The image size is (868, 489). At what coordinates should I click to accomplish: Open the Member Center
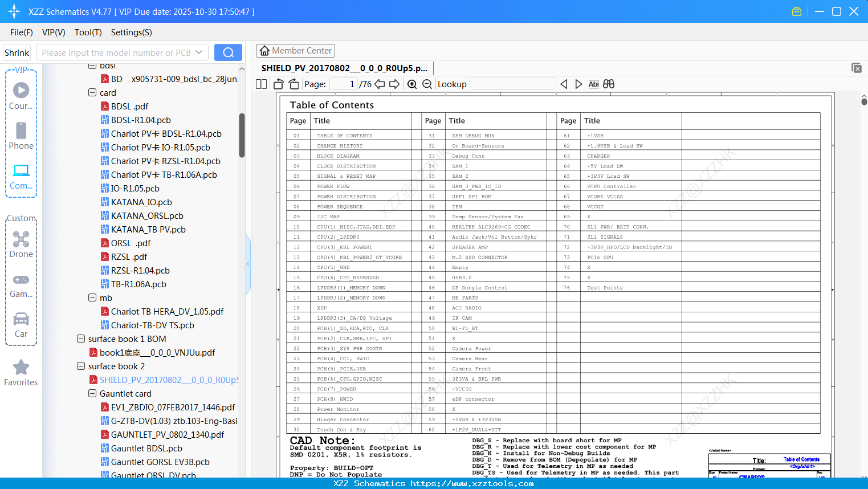[x=295, y=51]
